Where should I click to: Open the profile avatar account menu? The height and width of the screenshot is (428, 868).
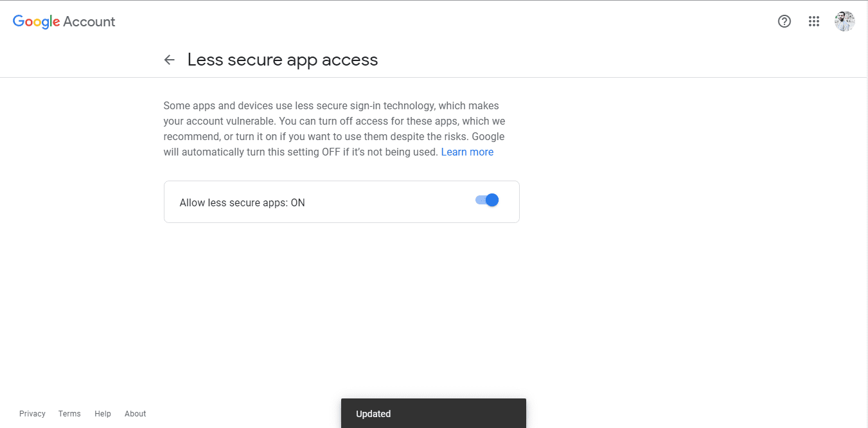tap(844, 21)
